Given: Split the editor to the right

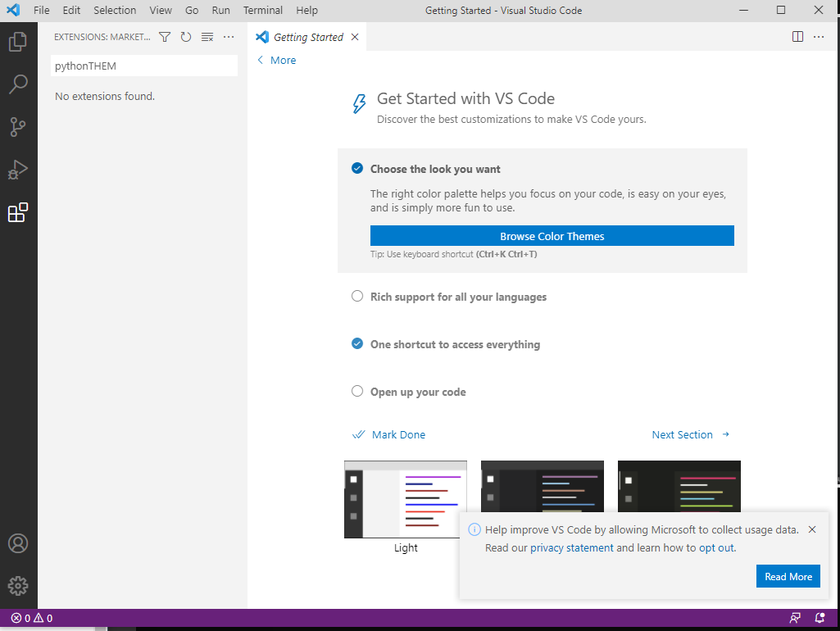Looking at the screenshot, I should pos(797,36).
